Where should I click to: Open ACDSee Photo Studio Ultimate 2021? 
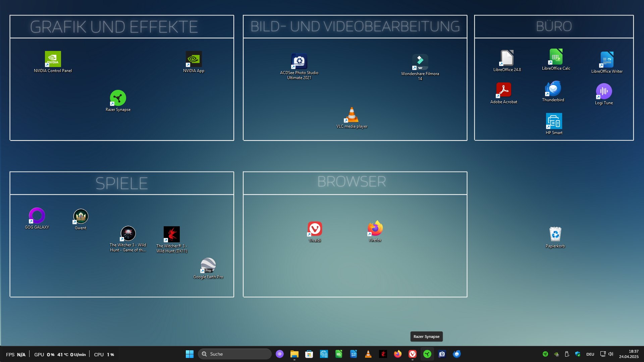299,61
